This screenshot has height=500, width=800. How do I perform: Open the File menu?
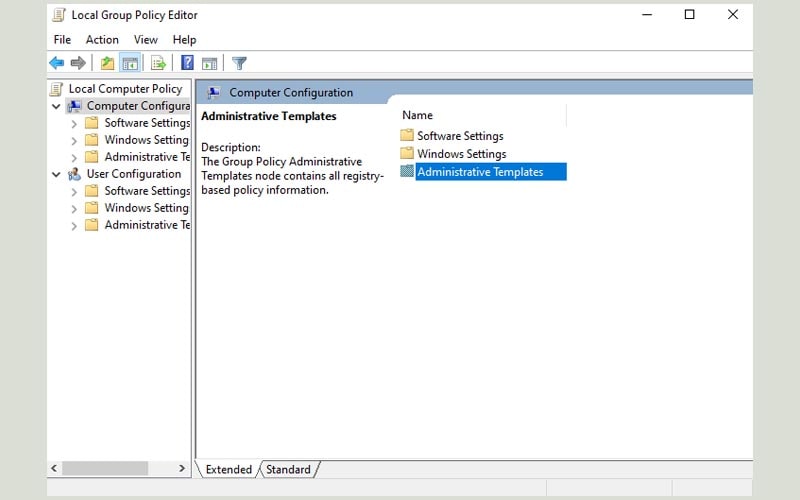(62, 39)
